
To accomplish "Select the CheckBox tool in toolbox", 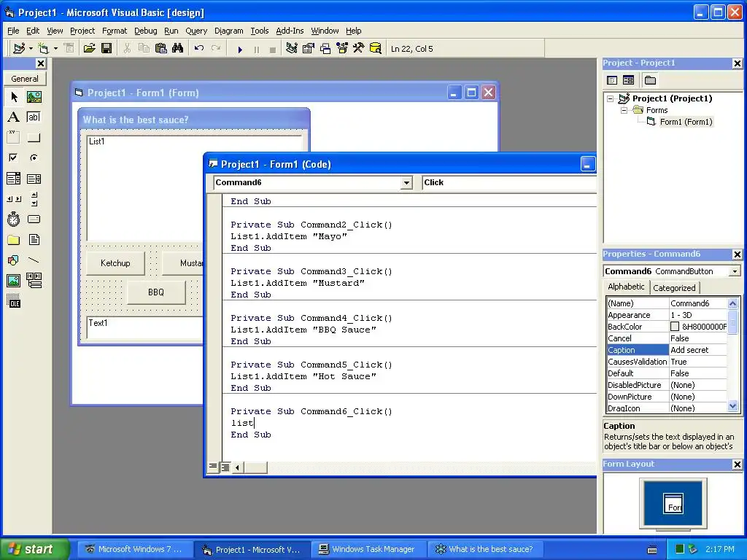I will (x=14, y=157).
